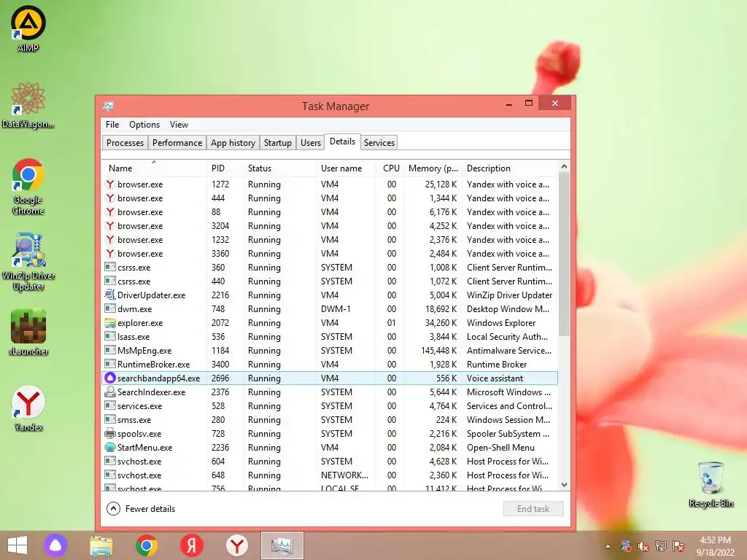Click the SearchIndexer.exe process icon

[110, 392]
